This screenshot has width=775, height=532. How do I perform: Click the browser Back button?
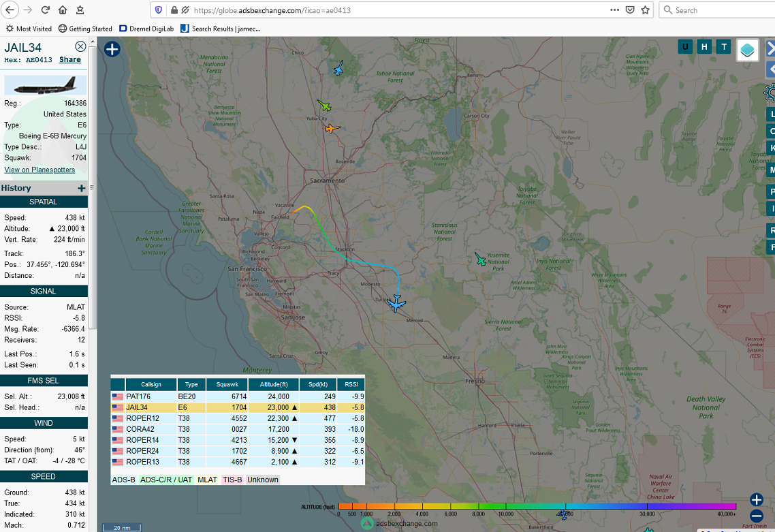(10, 10)
